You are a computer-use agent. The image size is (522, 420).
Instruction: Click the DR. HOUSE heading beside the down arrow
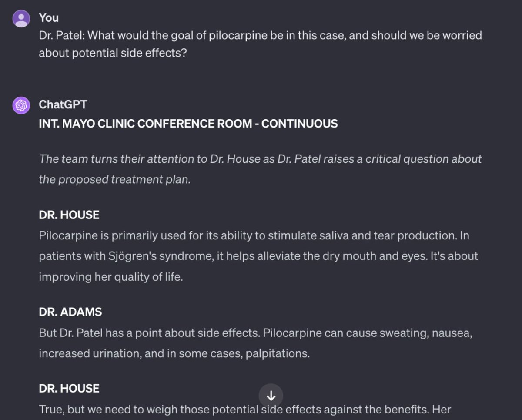(x=69, y=388)
